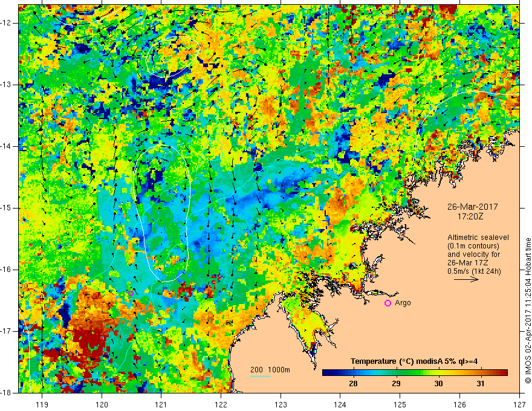532x411 pixels.
Task: Click the '-16' latitude axis label
Action: [7, 270]
